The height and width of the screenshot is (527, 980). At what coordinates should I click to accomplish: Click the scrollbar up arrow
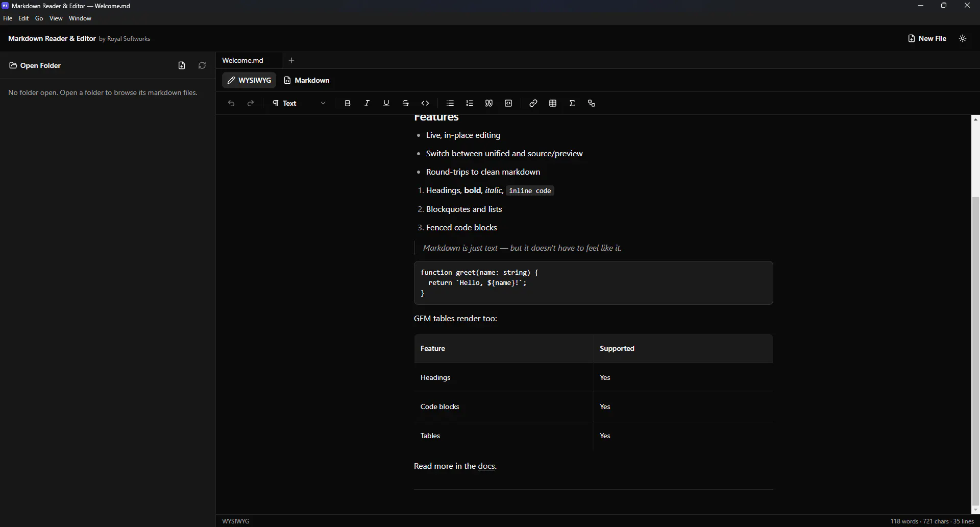point(975,119)
